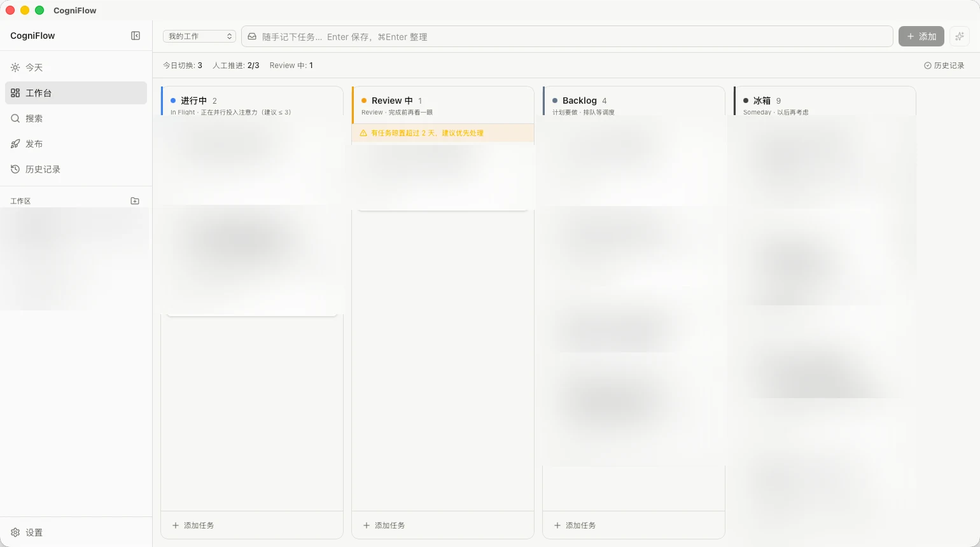980x547 pixels.
Task: Add a new workspace folder next to 工作区
Action: (135, 201)
